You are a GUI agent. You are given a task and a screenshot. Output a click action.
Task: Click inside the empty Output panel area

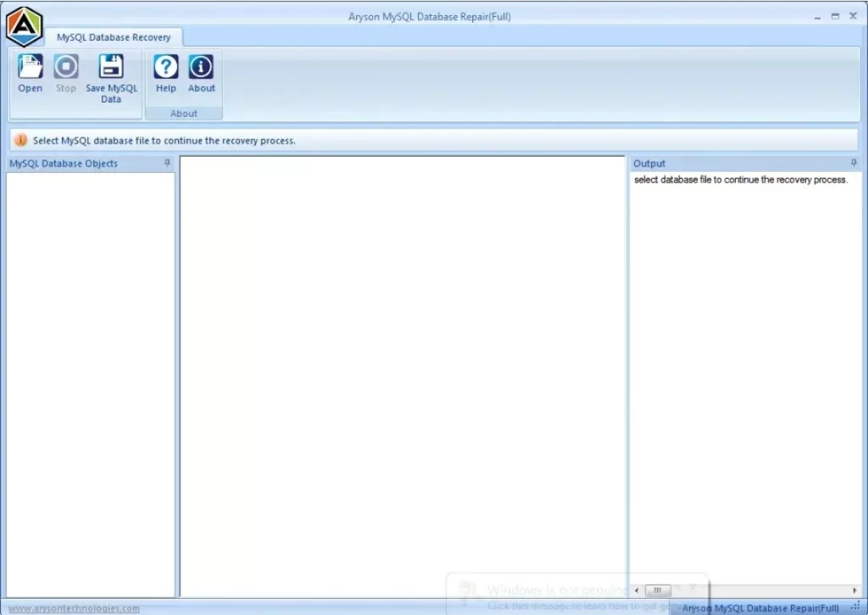[744, 381]
